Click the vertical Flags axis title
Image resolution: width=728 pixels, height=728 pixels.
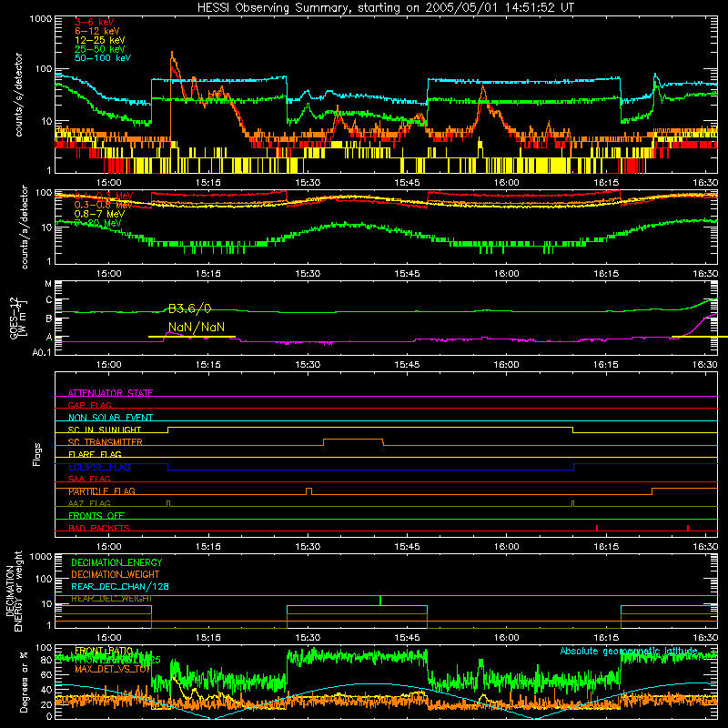(37, 454)
